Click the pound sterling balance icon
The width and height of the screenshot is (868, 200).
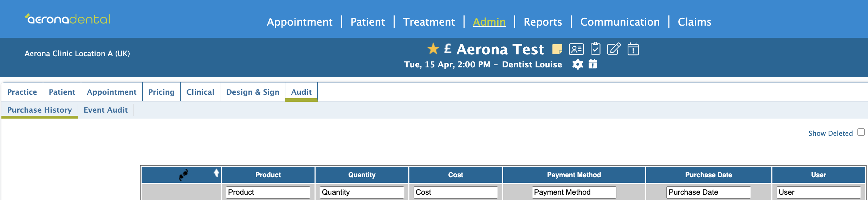coord(447,48)
